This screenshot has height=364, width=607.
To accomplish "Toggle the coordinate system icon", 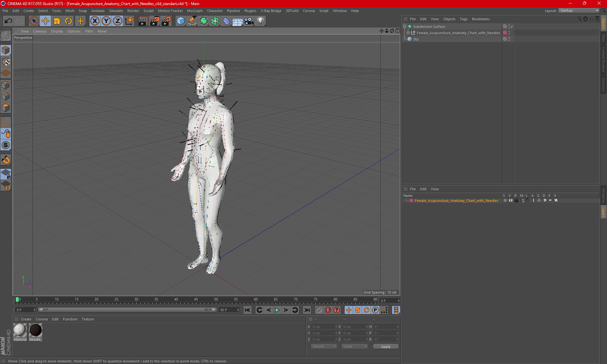I will pyautogui.click(x=129, y=21).
